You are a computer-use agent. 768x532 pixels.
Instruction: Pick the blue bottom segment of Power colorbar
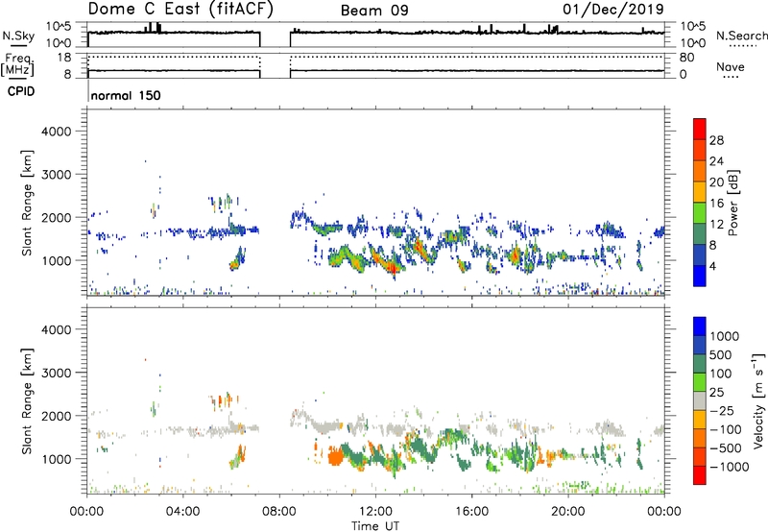point(700,276)
